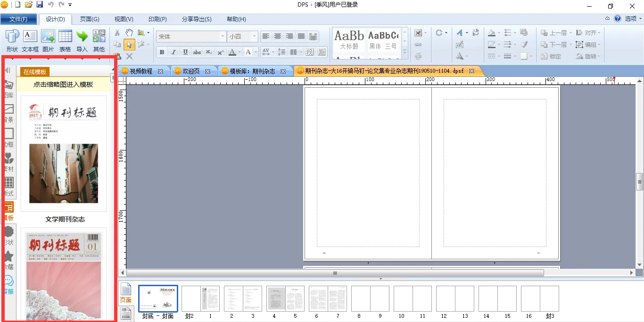Select the hand pan tool
644x322 pixels.
pyautogui.click(x=129, y=33)
